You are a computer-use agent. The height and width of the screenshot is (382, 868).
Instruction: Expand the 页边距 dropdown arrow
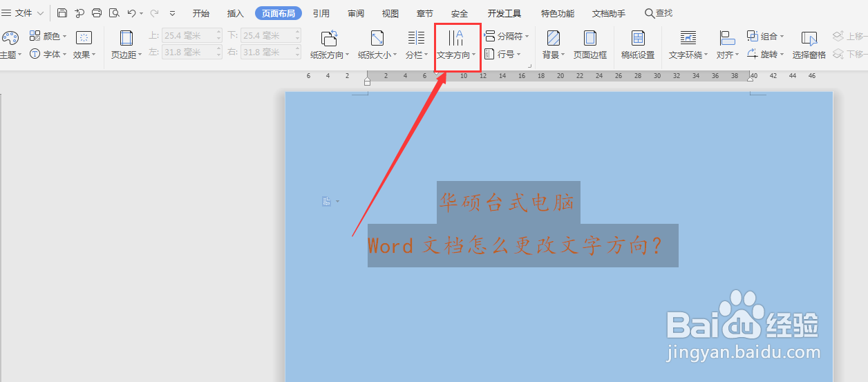[140, 55]
